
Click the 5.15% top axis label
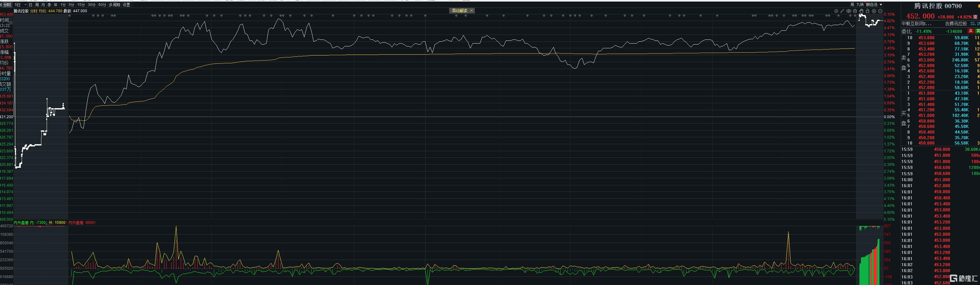(889, 14)
